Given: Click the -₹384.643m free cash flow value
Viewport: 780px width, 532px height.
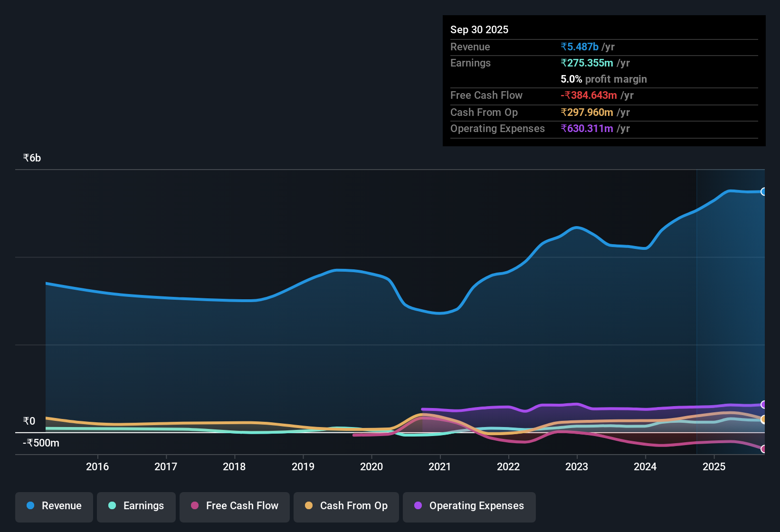Looking at the screenshot, I should click(589, 95).
